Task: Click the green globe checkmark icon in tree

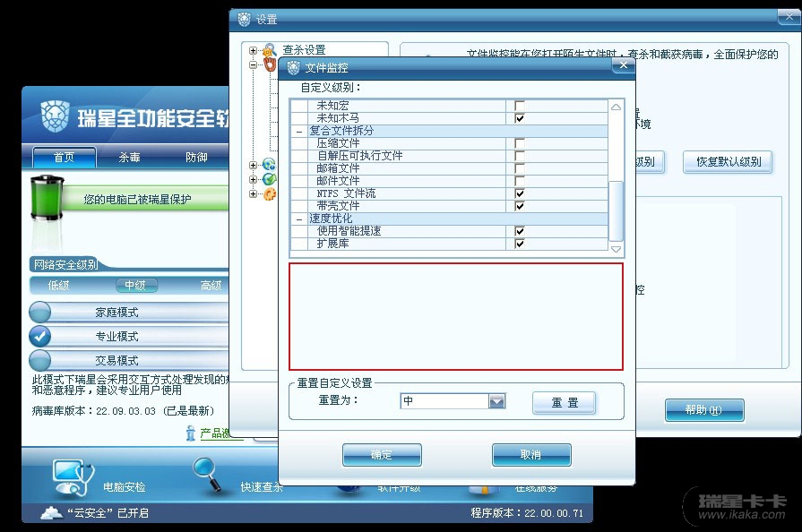Action: (269, 179)
